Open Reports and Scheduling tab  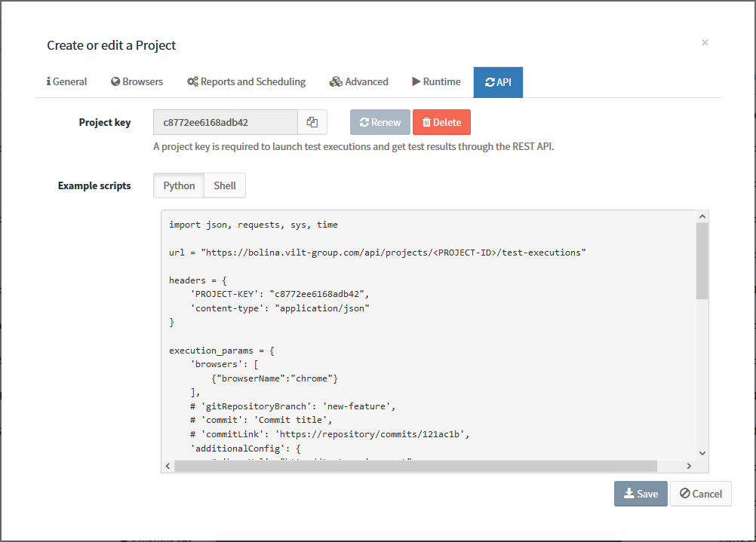247,82
